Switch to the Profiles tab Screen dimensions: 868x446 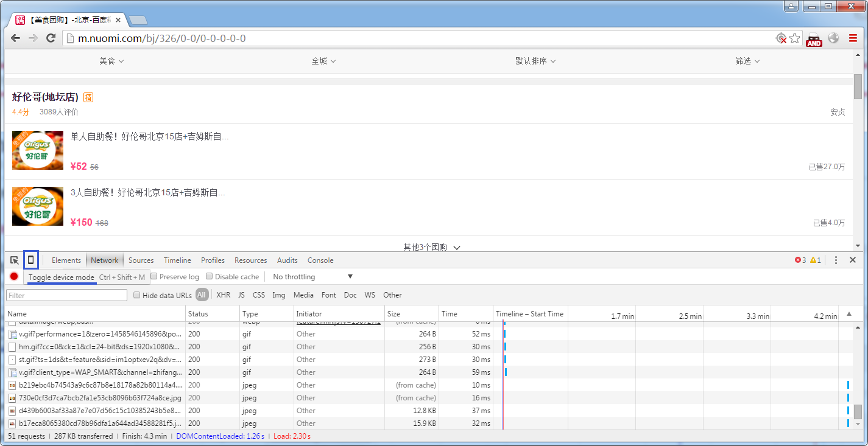point(213,260)
